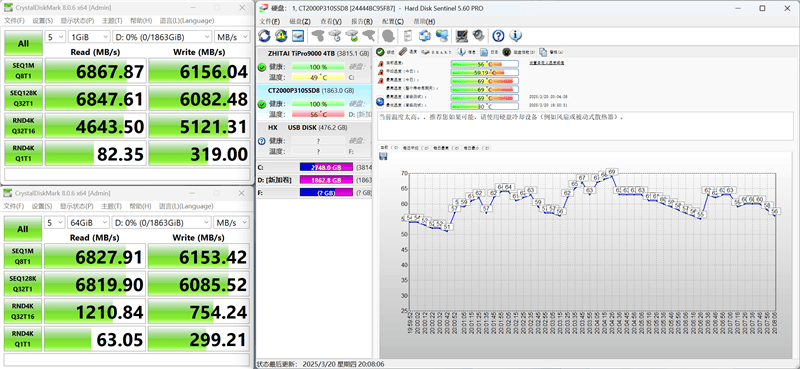Open the Alerts tab with copy-pages icon
This screenshot has height=369, width=800.
coord(552,52)
